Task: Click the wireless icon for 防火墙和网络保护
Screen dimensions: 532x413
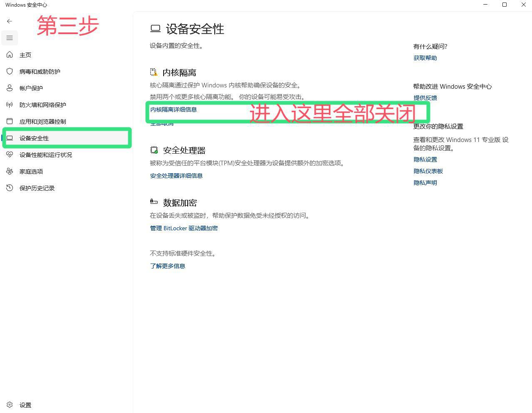Action: pyautogui.click(x=10, y=104)
